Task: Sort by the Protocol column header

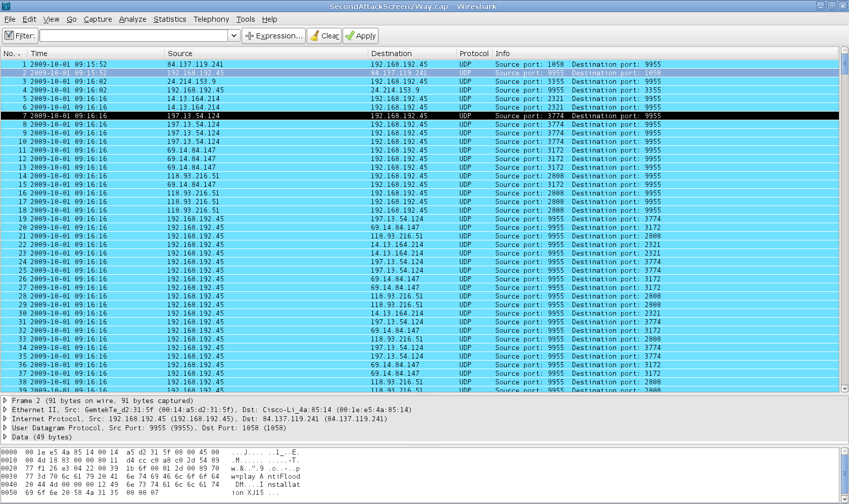Action: tap(474, 54)
